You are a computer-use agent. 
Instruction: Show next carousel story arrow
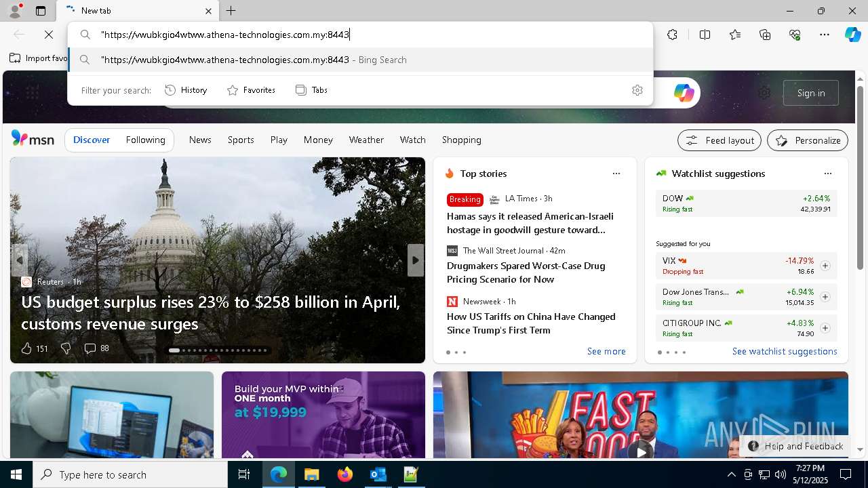pos(416,260)
